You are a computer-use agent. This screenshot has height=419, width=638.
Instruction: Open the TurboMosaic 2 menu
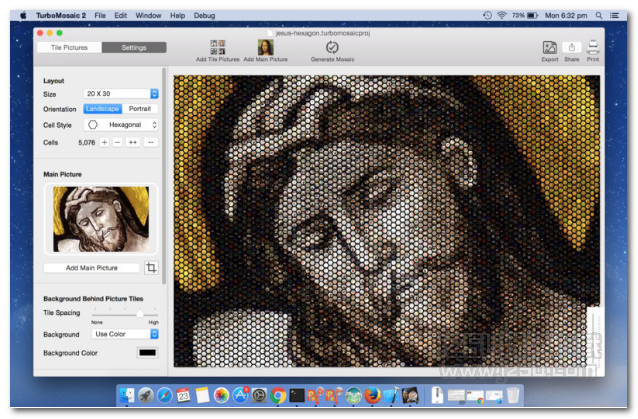tap(61, 15)
